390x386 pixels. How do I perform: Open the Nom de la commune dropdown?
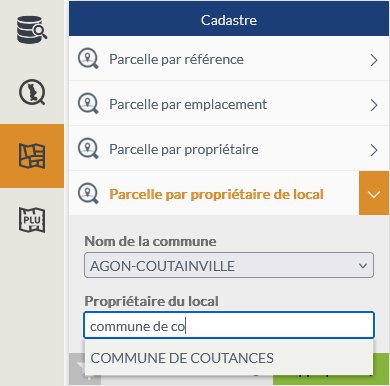(229, 265)
